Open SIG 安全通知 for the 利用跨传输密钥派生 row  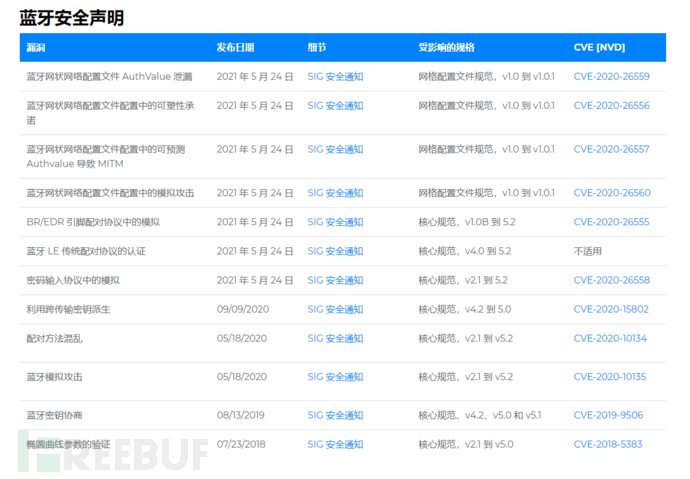point(335,309)
